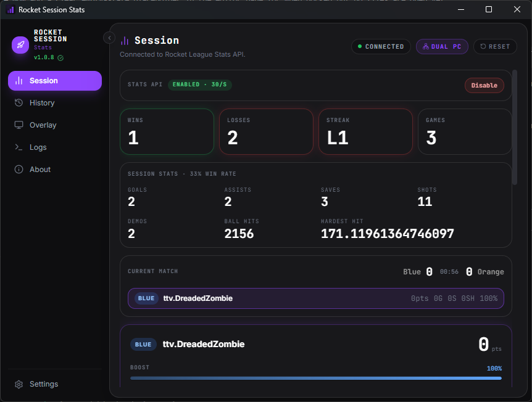Select ttv.DreadedZombie row in Current Match
The height and width of the screenshot is (402, 532).
click(x=316, y=298)
